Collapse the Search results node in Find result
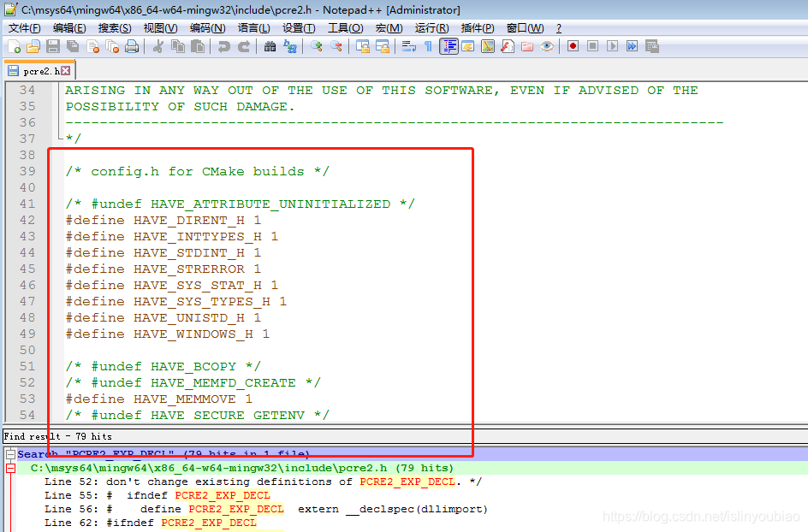This screenshot has width=808, height=532. (x=10, y=454)
